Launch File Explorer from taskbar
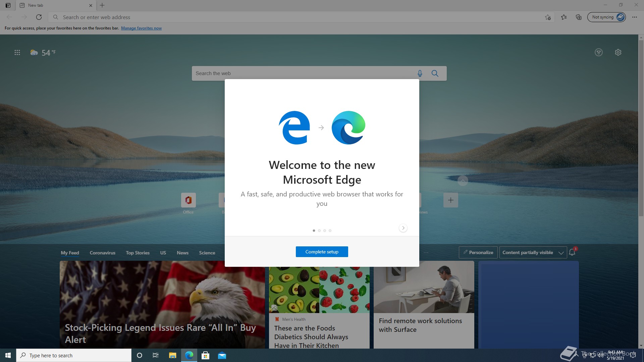The width and height of the screenshot is (644, 362). [x=172, y=355]
